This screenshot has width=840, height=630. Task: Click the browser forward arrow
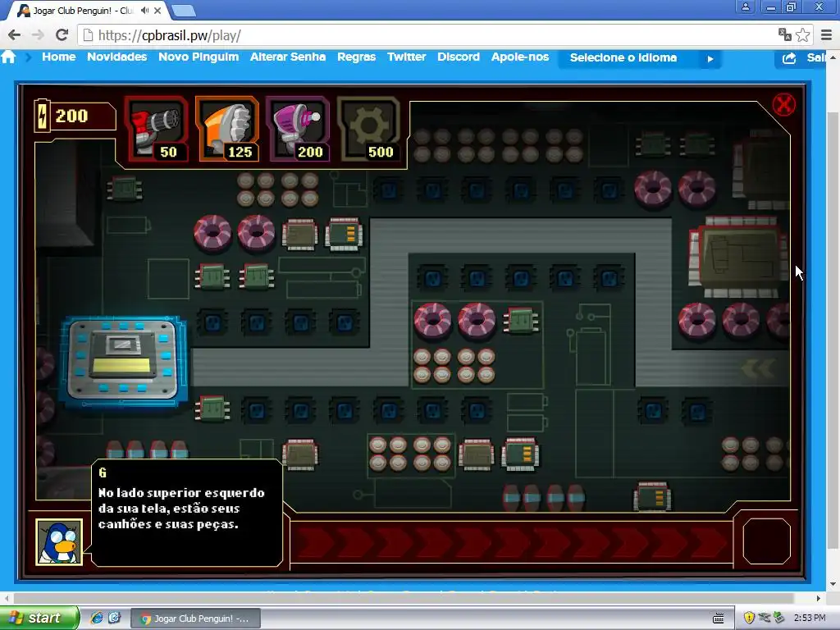38,35
